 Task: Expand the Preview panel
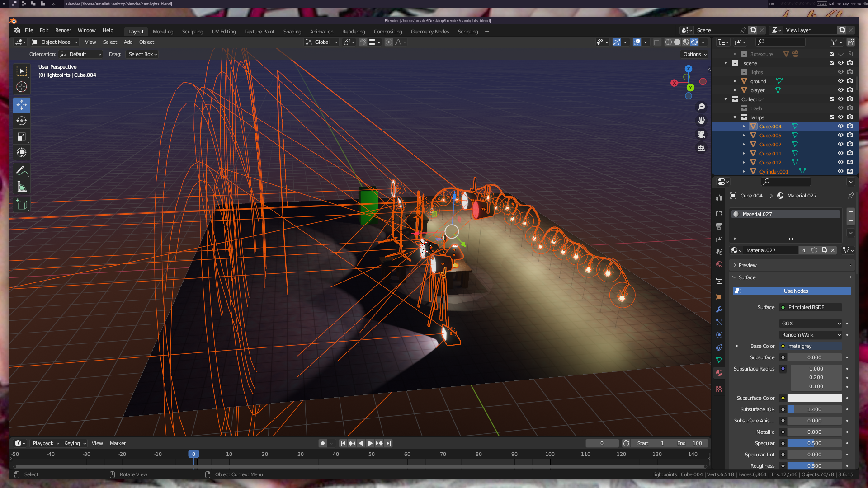[x=747, y=265]
